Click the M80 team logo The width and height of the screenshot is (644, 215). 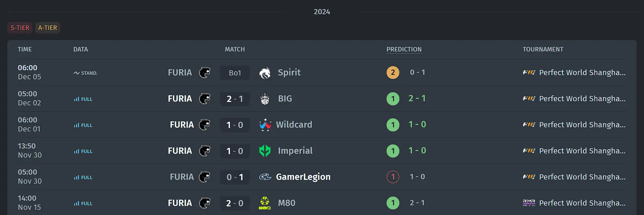[x=265, y=203]
